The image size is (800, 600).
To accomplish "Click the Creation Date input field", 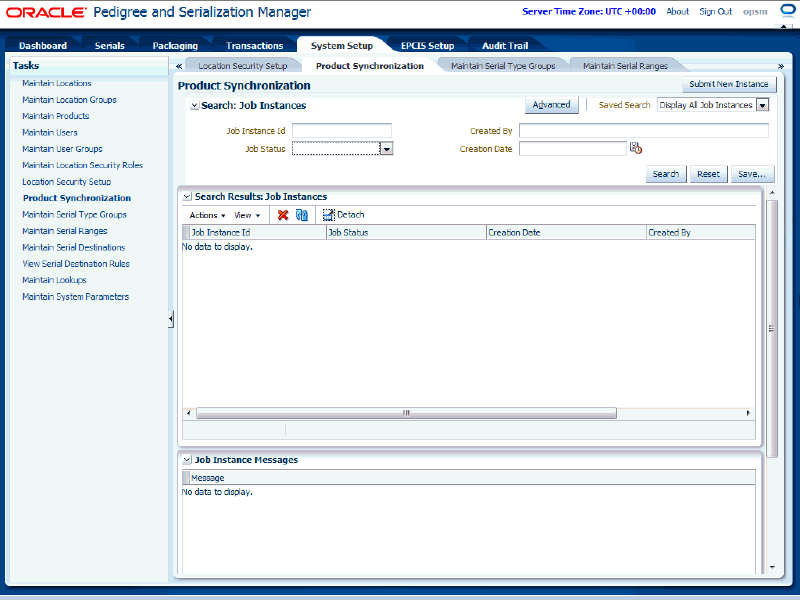I will click(572, 148).
